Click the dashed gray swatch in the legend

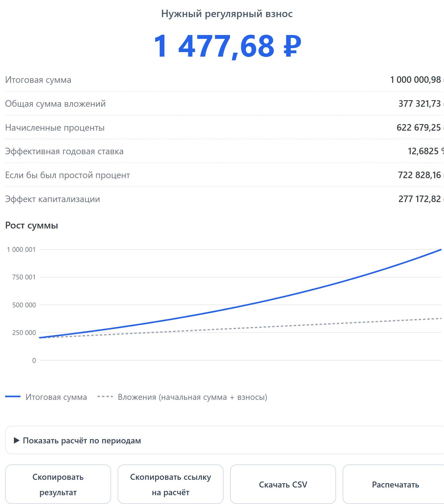(105, 396)
